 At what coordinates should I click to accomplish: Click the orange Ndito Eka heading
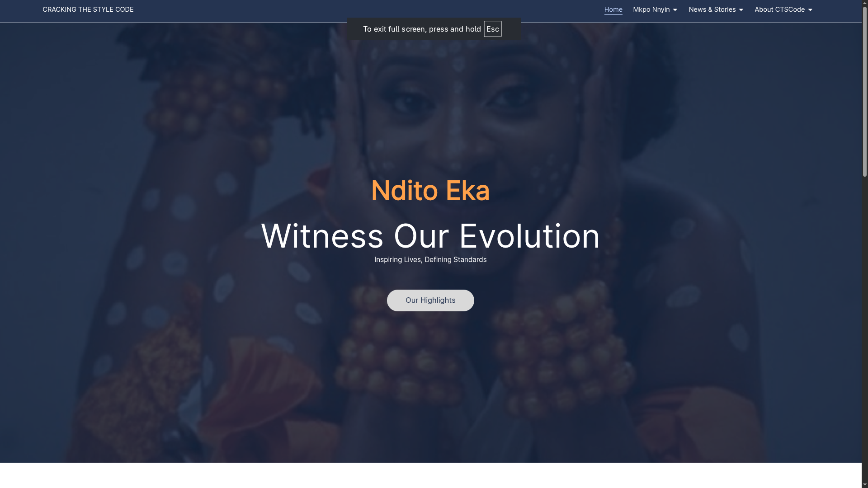click(430, 191)
